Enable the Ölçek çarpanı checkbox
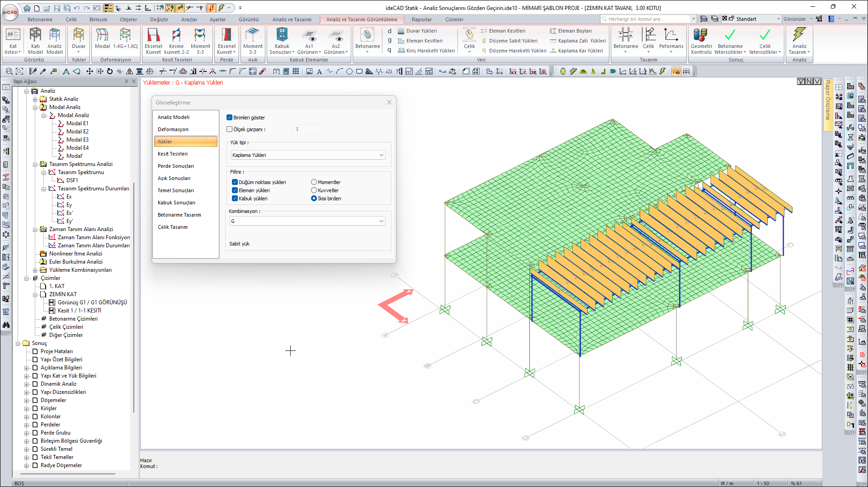 tap(230, 129)
